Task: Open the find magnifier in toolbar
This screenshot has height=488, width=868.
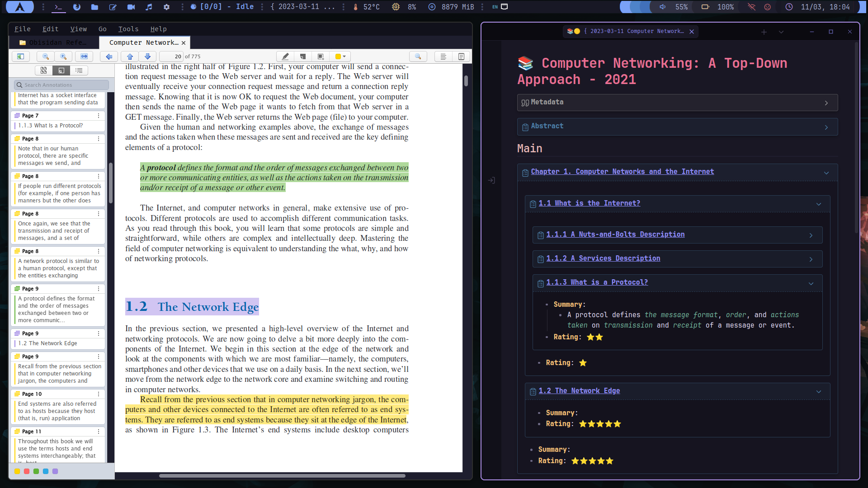Action: 418,56
